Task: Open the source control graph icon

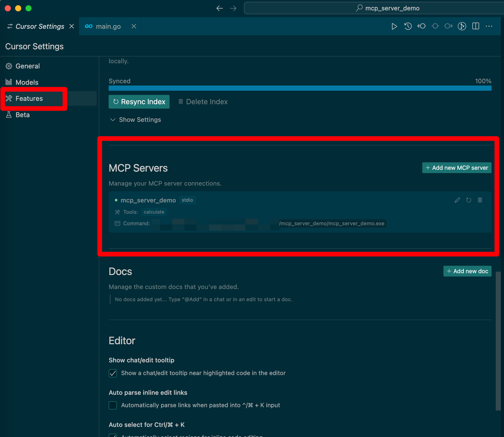Action: [462, 26]
